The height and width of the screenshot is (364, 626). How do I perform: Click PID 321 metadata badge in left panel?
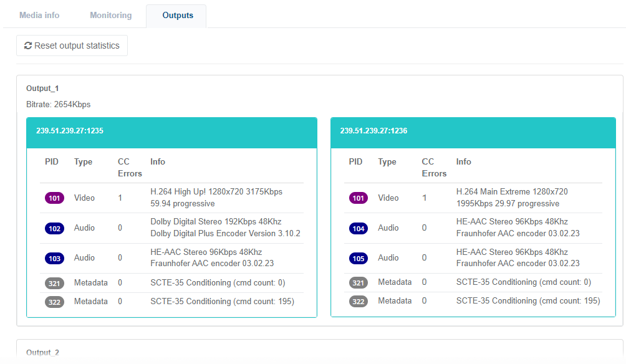(x=55, y=283)
